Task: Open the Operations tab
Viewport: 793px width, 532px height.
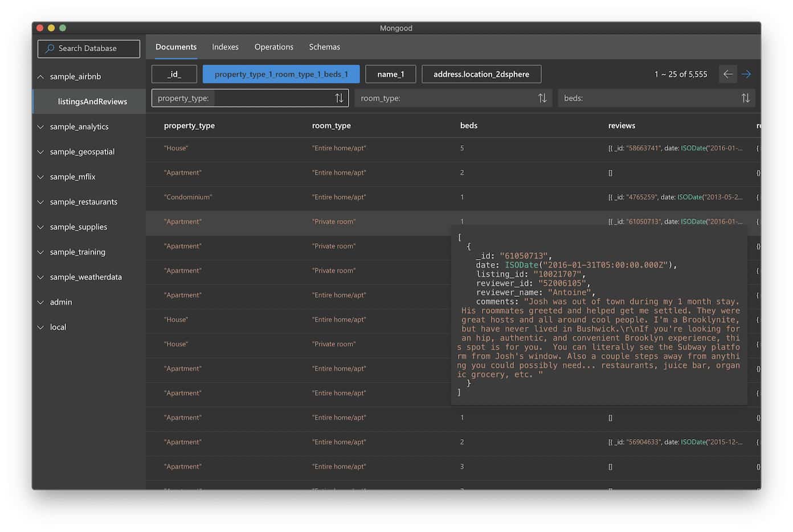Action: 273,47
